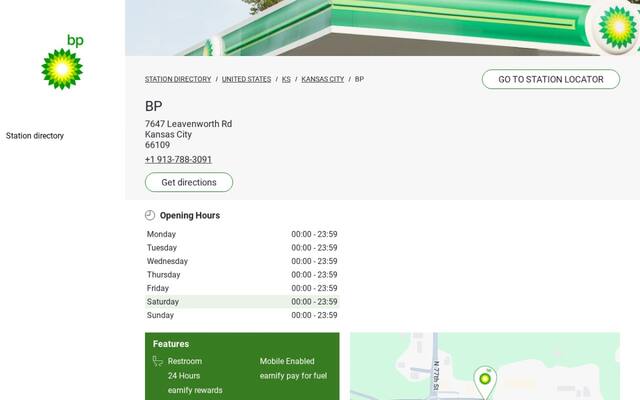Click the zip code 66109

[158, 145]
